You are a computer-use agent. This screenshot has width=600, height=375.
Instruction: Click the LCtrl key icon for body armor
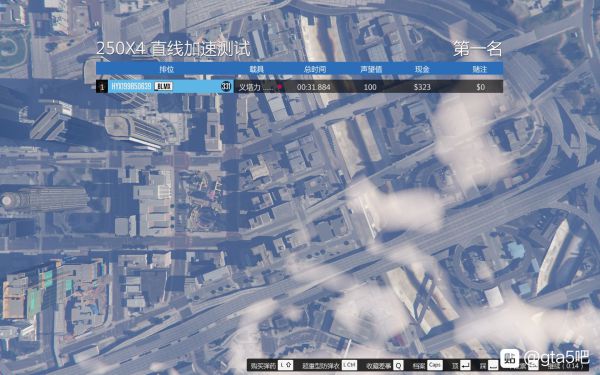pyautogui.click(x=349, y=365)
